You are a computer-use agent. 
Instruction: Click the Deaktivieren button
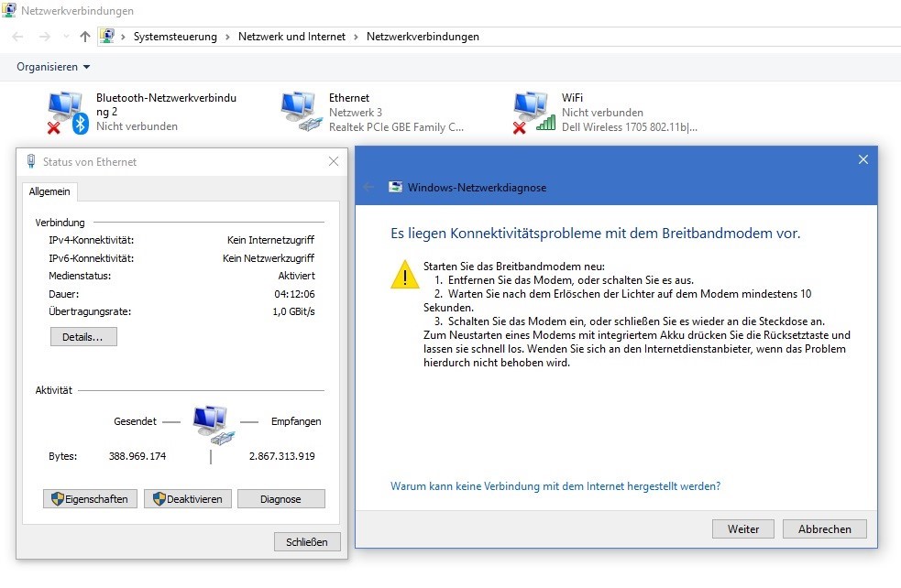pyautogui.click(x=187, y=499)
